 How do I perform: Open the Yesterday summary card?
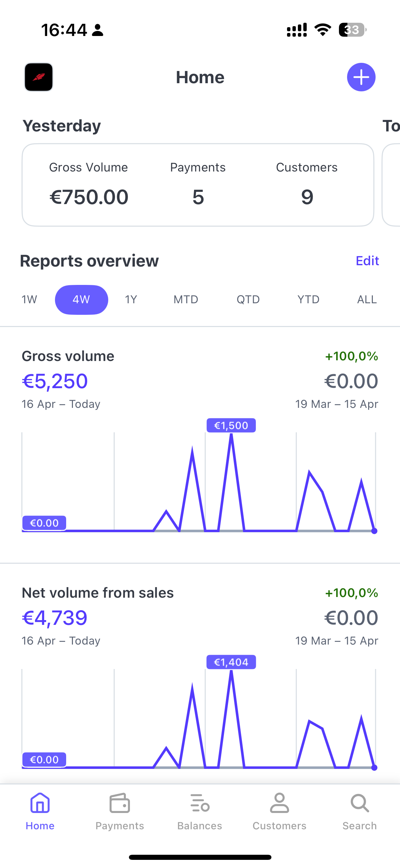(198, 185)
